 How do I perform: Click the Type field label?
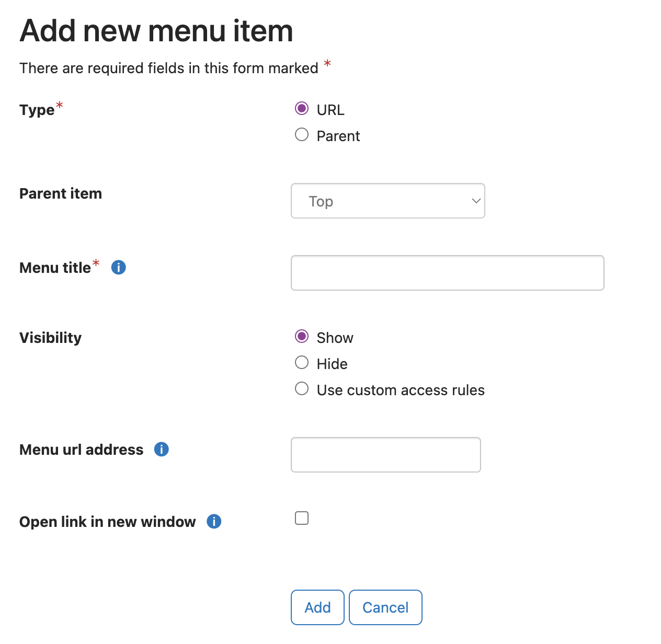[37, 110]
